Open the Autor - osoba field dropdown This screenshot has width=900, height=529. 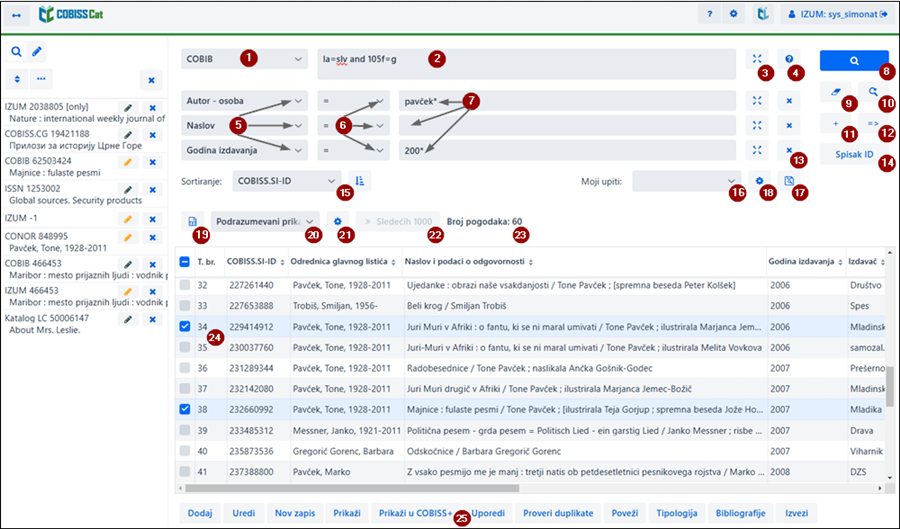pyautogui.click(x=245, y=100)
